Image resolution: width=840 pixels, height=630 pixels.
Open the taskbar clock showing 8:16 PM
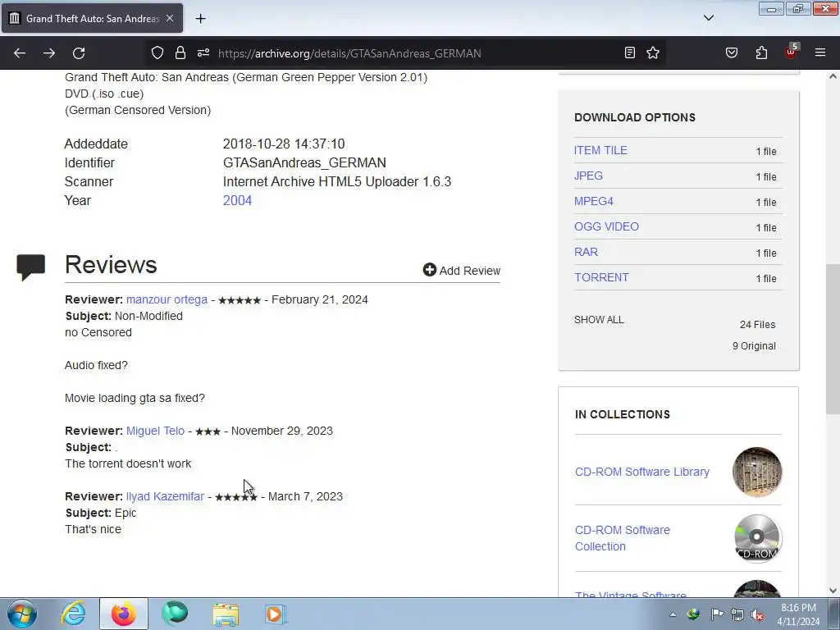click(798, 614)
